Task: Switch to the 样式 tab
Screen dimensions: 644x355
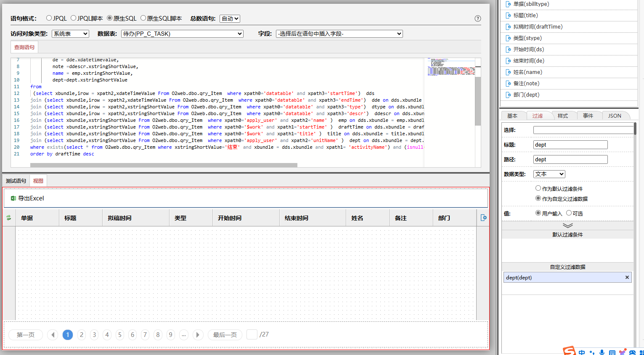Action: pyautogui.click(x=562, y=116)
